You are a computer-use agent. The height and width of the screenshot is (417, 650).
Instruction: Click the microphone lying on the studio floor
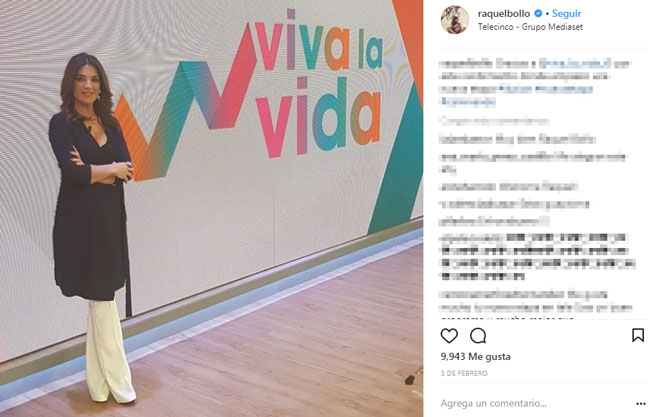(410, 379)
